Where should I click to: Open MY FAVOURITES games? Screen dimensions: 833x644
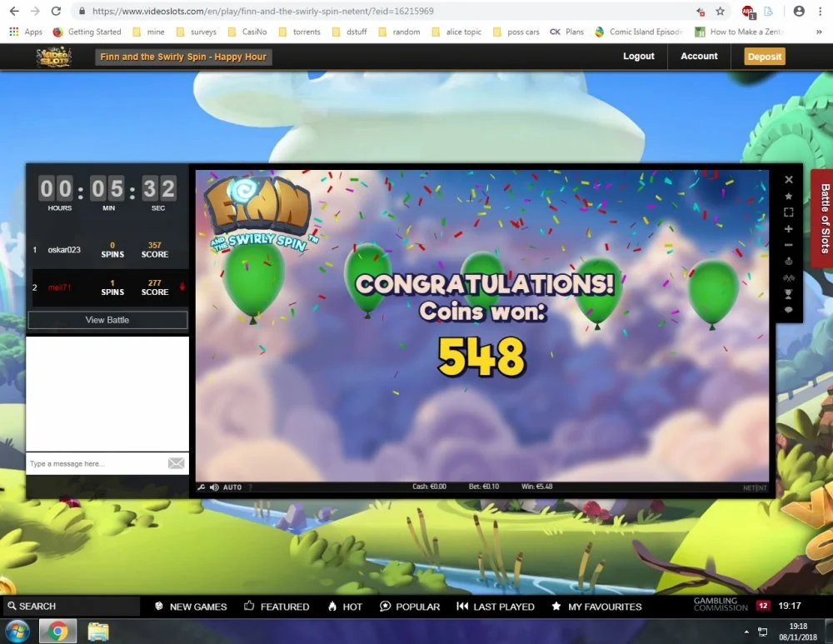[596, 607]
